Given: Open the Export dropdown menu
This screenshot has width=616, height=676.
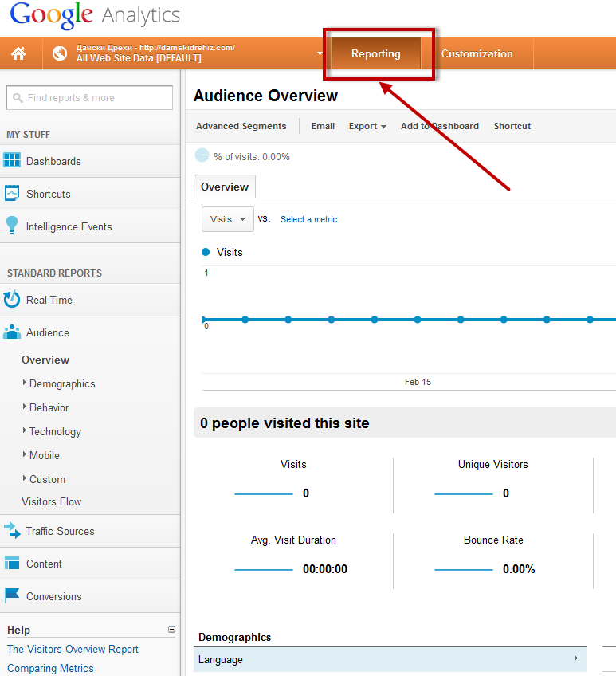Looking at the screenshot, I should tap(367, 126).
